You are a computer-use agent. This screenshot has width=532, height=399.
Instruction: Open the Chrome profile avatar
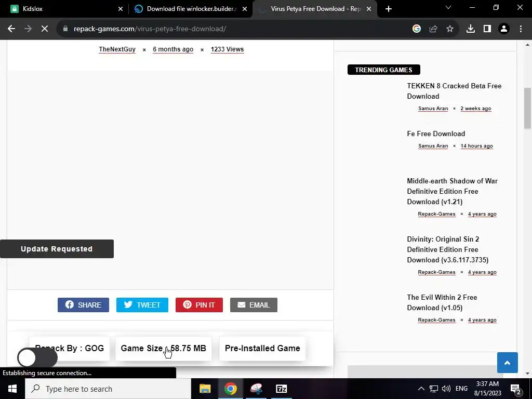504,29
